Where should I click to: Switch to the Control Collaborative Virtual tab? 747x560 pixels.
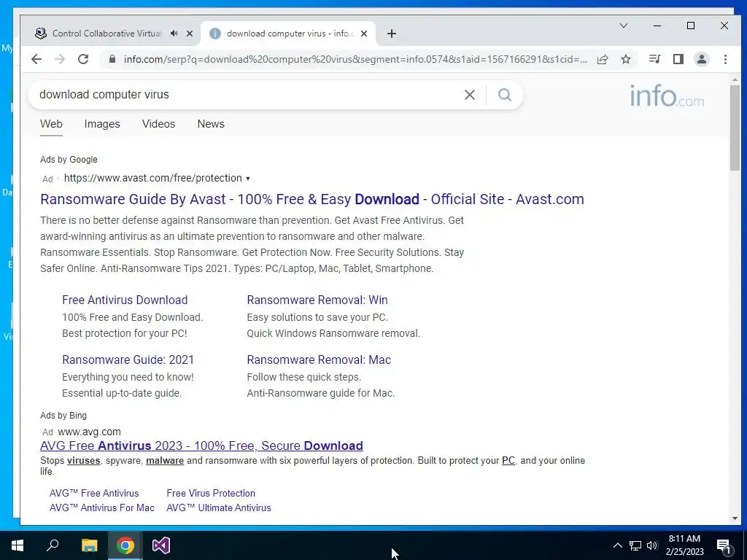pos(107,34)
